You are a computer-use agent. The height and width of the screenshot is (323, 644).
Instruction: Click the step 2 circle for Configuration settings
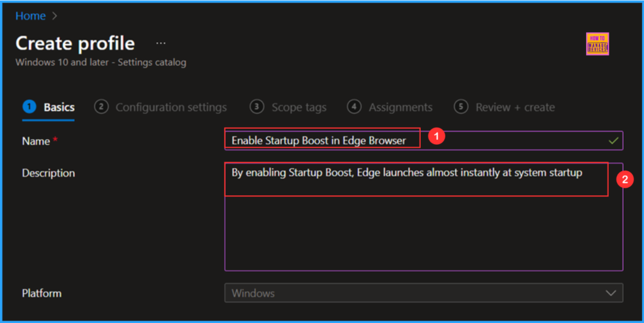pyautogui.click(x=101, y=107)
